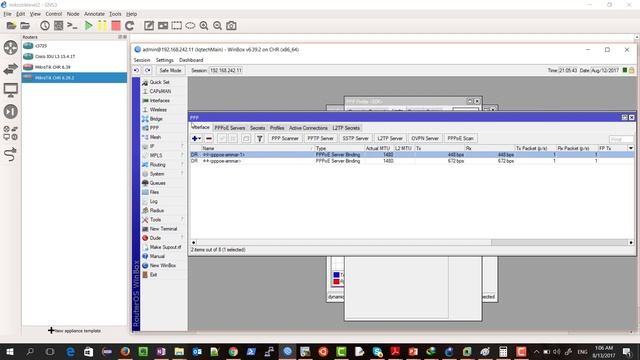Show or hide interface labels icon
The width and height of the screenshot is (640, 360).
[x=58, y=26]
